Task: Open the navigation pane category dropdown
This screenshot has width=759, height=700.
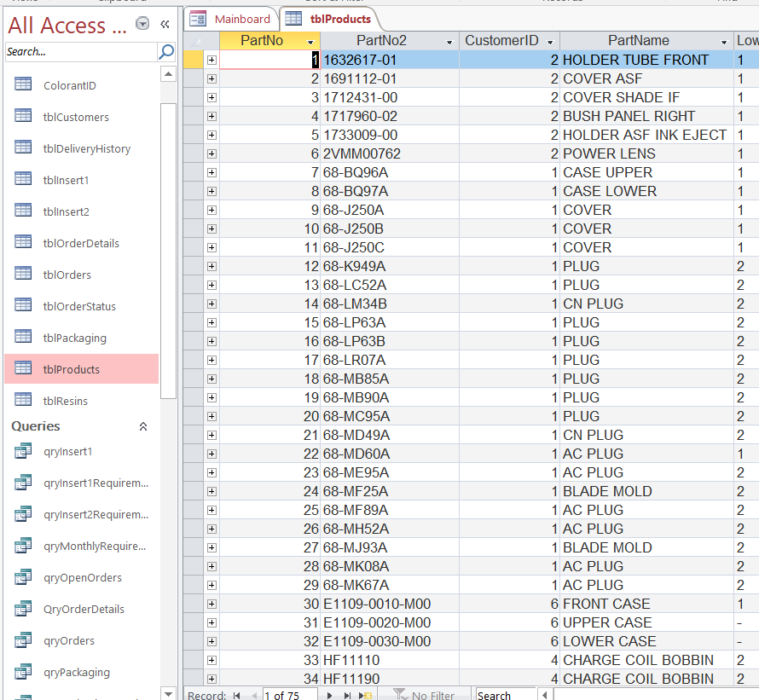Action: 142,23
